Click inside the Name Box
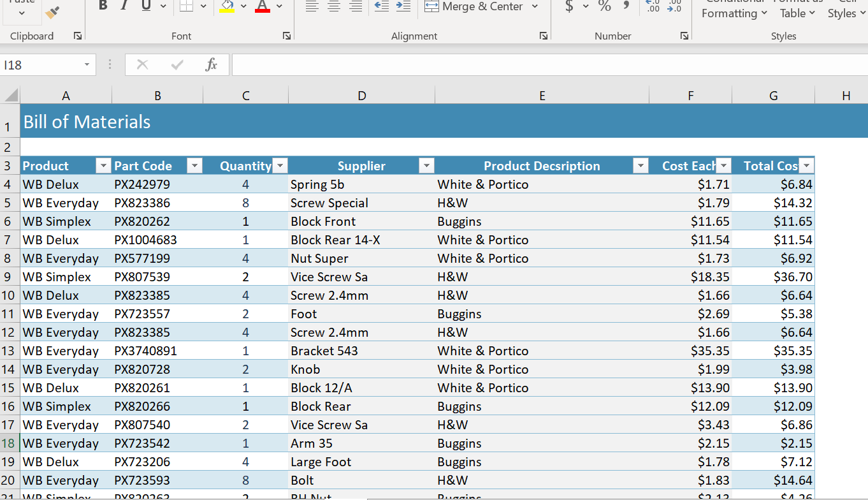Viewport: 868px width, 500px height. 45,64
